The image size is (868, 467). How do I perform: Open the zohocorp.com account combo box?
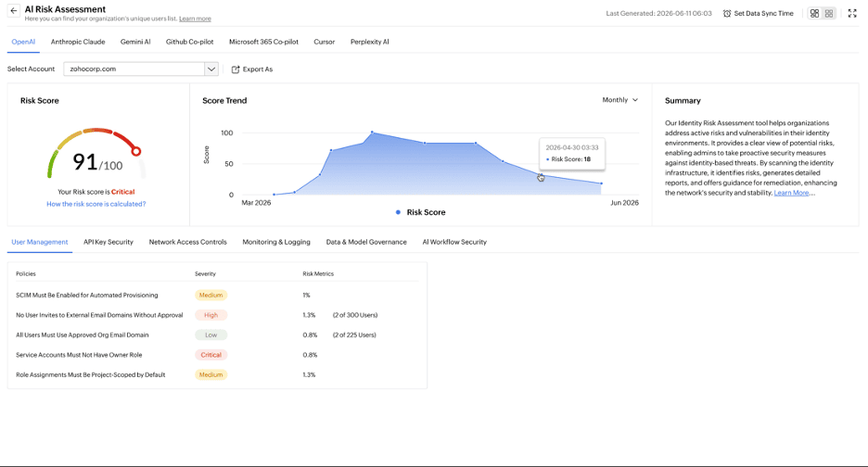pos(141,69)
